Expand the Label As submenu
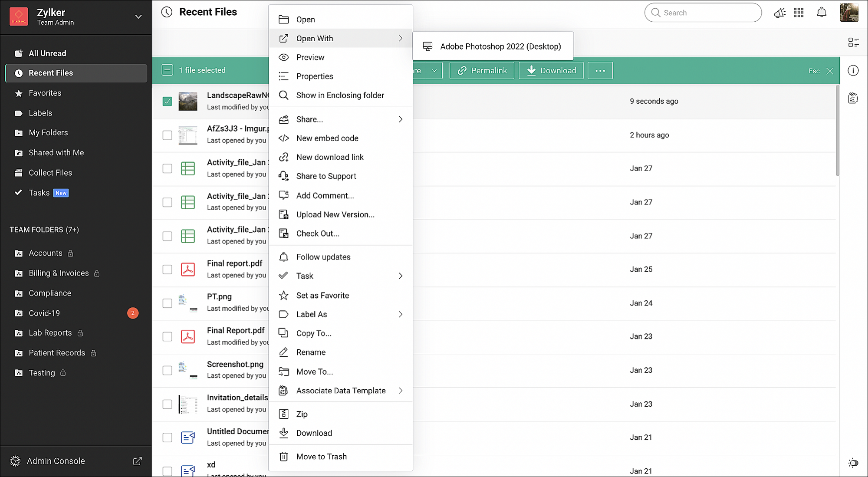The width and height of the screenshot is (868, 477). pos(400,314)
